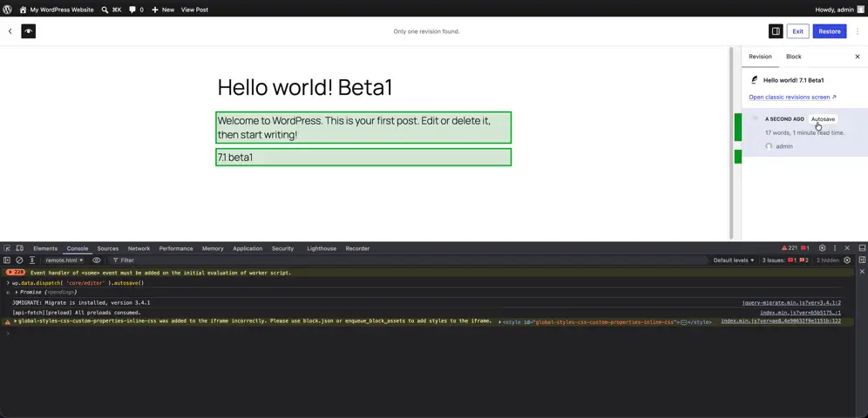This screenshot has height=418, width=868.
Task: Open the three-dot options menu beside Restore
Action: coord(858,31)
